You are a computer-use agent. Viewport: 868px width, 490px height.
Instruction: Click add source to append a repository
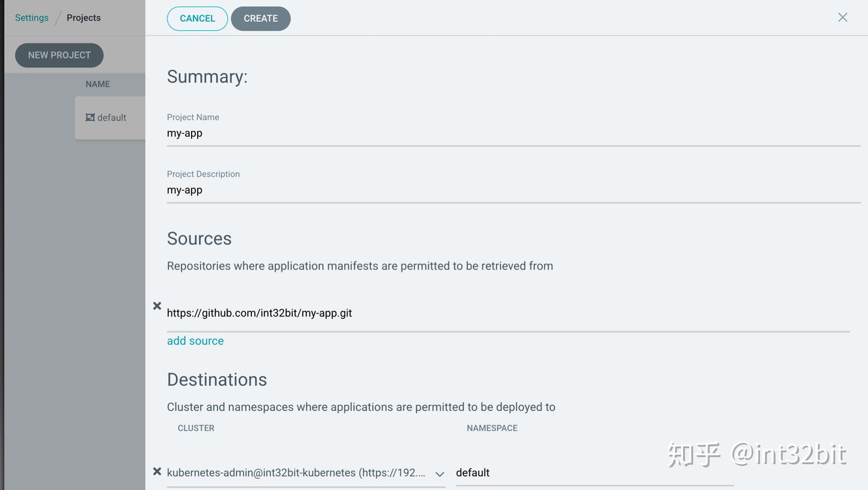point(195,341)
